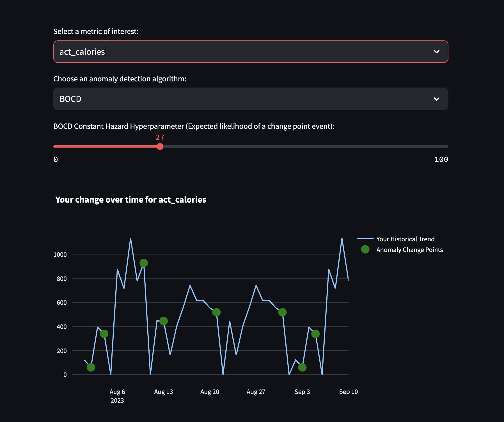
Task: Expand the anomaly algorithm chevron arrow
Action: tap(436, 99)
